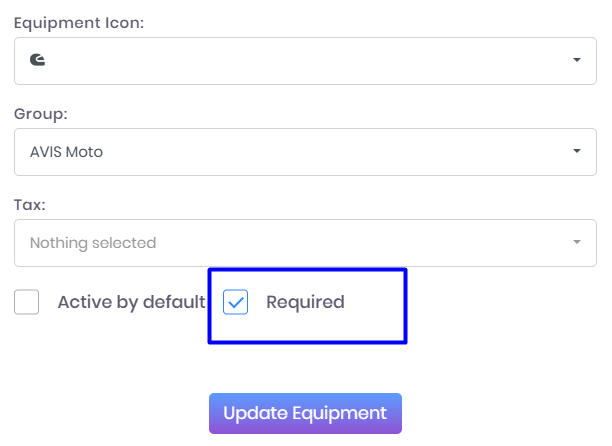Expand the Tax dropdown arrow
Image resolution: width=612 pixels, height=446 pixels.
point(576,243)
